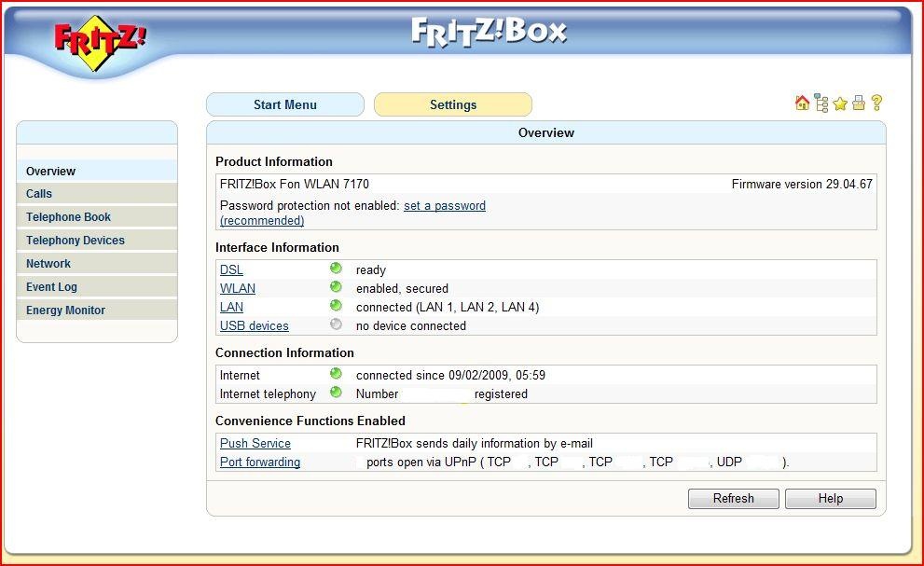Click 'FRITZ!Box sends daily information by e-mail'
The height and width of the screenshot is (566, 924).
coord(475,443)
